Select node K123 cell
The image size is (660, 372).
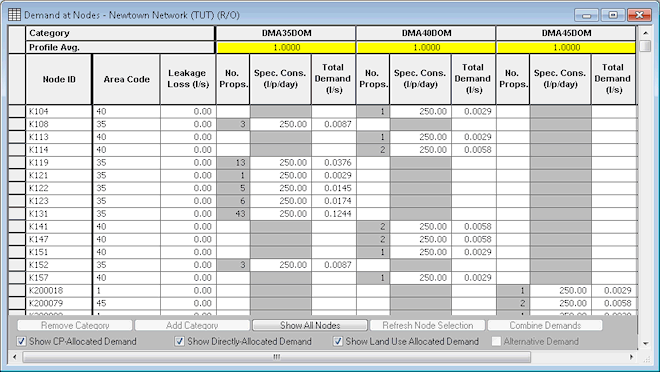pos(59,201)
